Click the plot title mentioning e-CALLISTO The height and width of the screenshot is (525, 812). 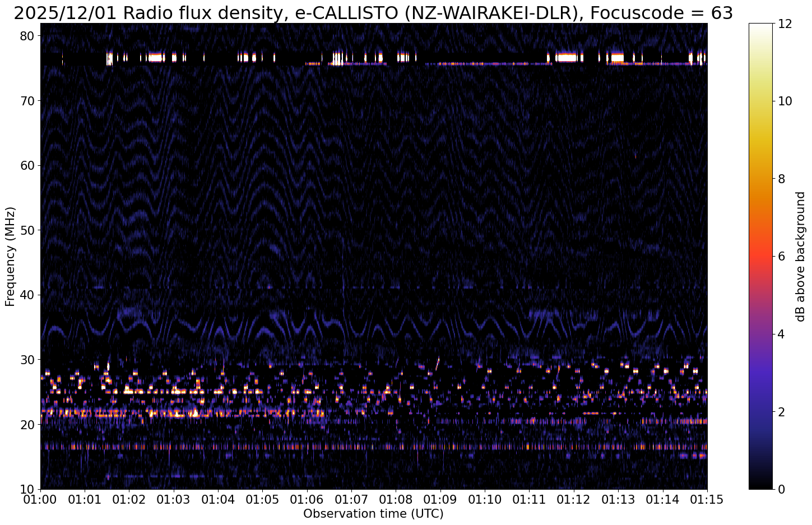pos(373,12)
